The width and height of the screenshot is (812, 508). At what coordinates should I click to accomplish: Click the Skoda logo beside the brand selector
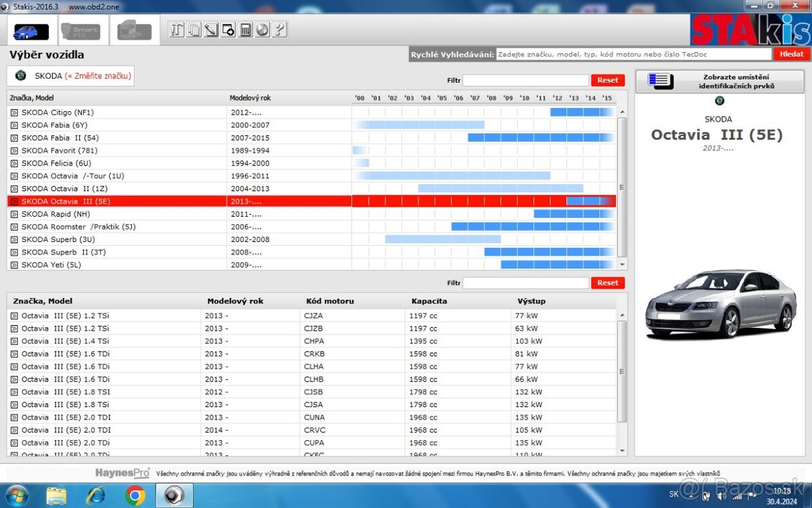pos(20,75)
